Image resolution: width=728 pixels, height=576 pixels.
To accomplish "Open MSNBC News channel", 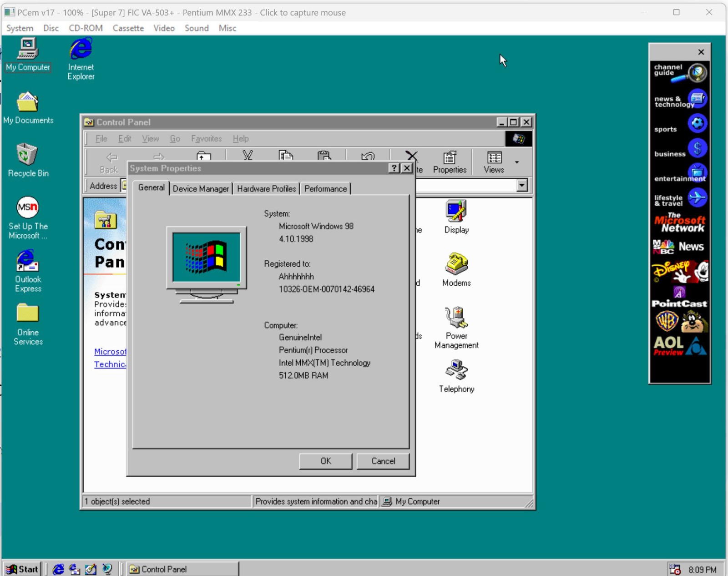I will (680, 247).
